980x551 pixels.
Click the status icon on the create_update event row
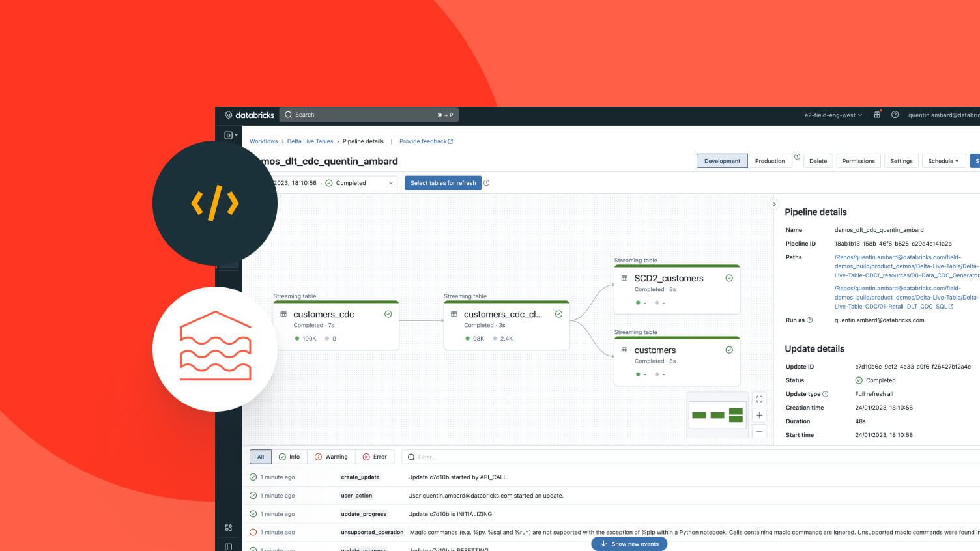[253, 477]
